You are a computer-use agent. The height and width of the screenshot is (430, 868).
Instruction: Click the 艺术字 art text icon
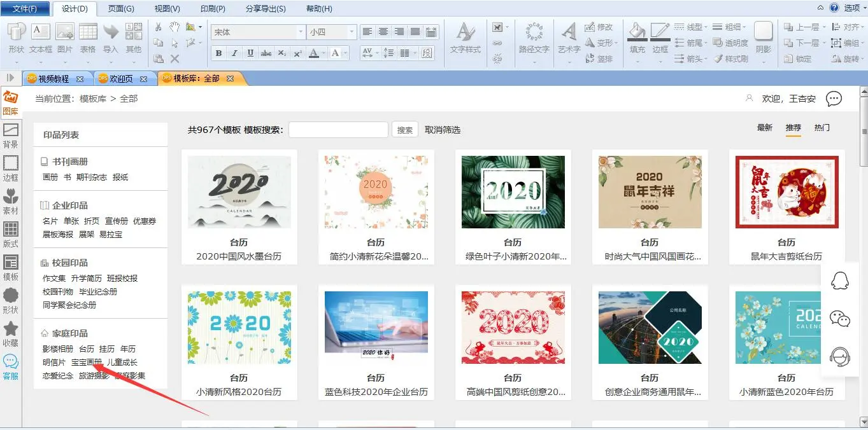(x=569, y=38)
